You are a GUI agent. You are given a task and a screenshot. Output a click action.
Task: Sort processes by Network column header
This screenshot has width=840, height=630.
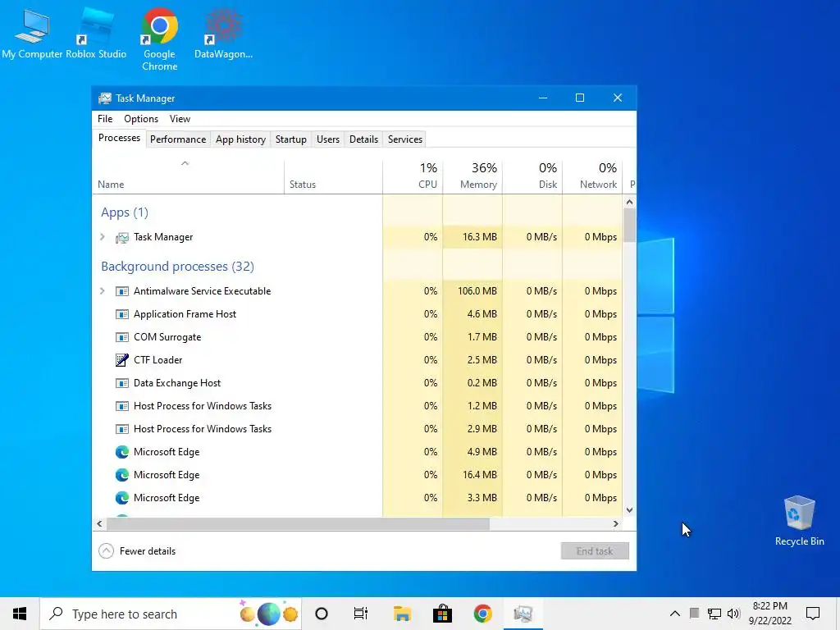(592, 177)
